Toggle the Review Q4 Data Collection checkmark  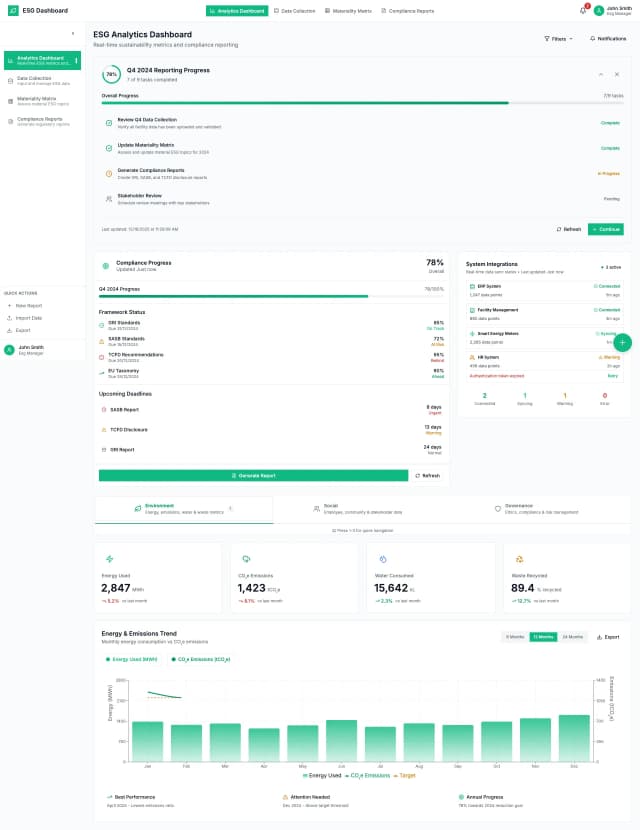(x=109, y=122)
